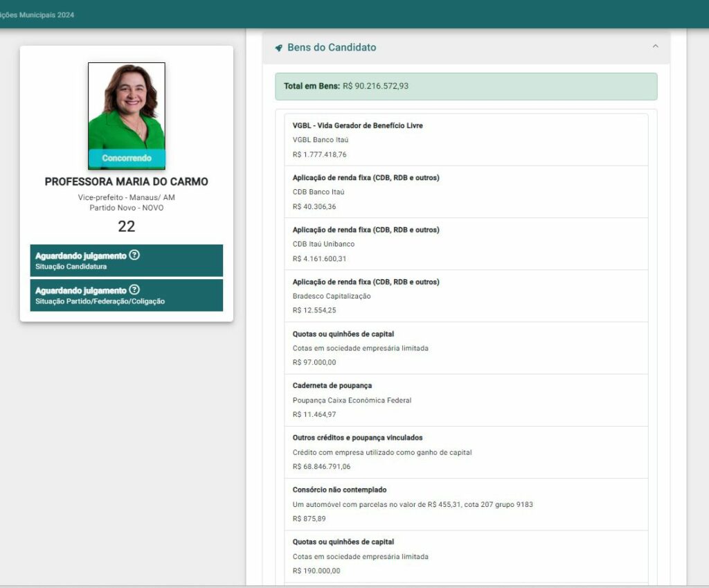Select the Caderneta de poupança entry
Screen dimensions: 709x588
pyautogui.click(x=465, y=400)
